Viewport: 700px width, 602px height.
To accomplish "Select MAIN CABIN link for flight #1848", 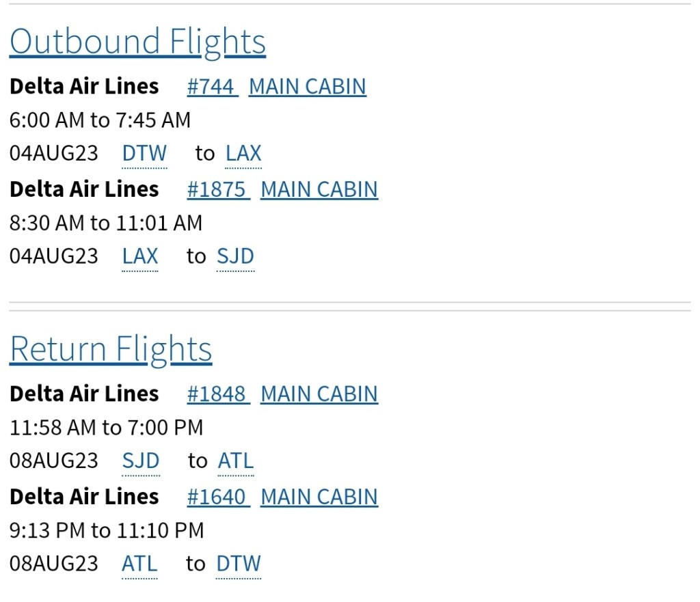I will point(319,394).
